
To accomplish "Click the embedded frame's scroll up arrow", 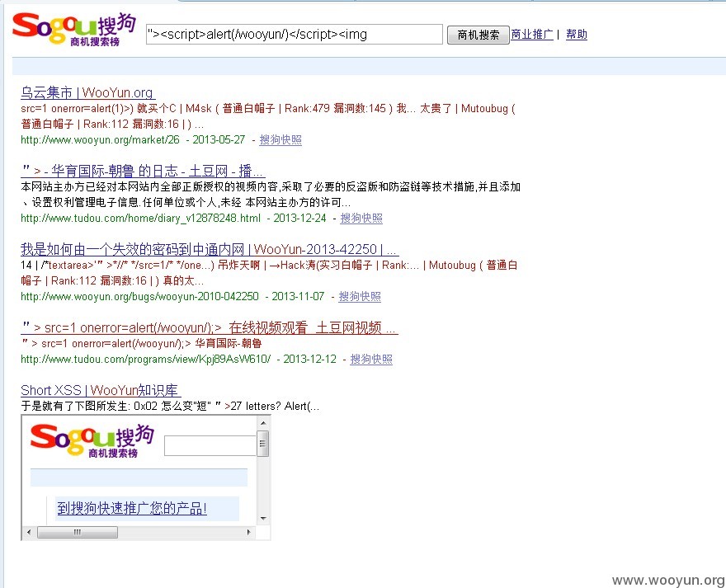I will click(263, 423).
